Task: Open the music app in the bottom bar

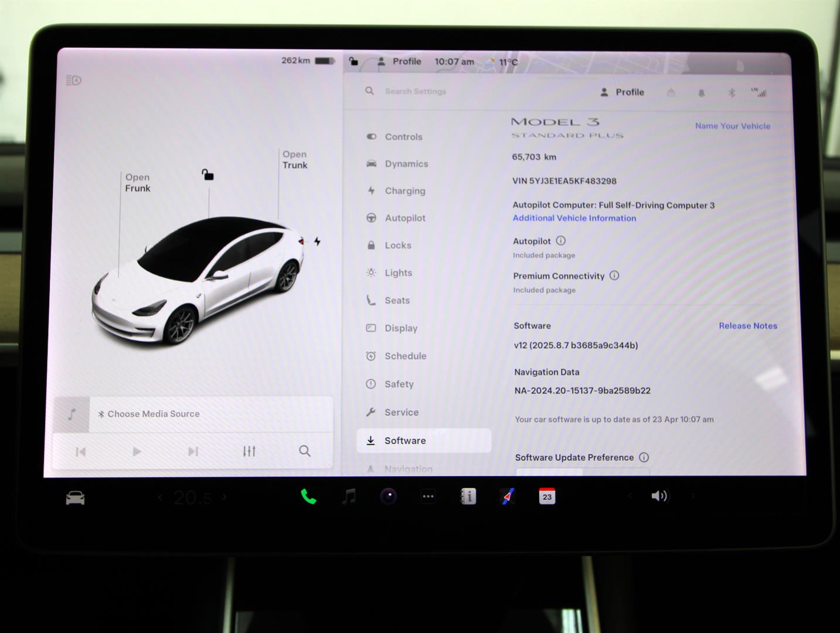Action: pos(349,496)
